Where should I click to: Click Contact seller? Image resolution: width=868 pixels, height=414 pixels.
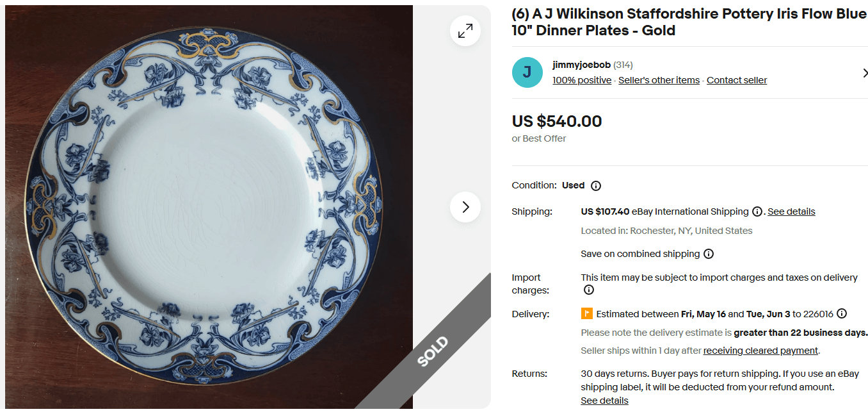pos(736,79)
